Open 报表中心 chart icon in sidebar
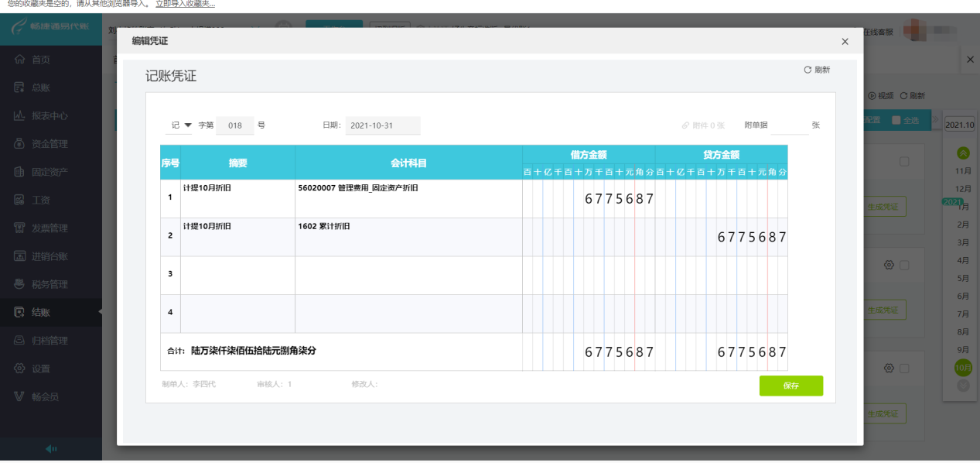Screen dimensions: 980x463 [20, 115]
